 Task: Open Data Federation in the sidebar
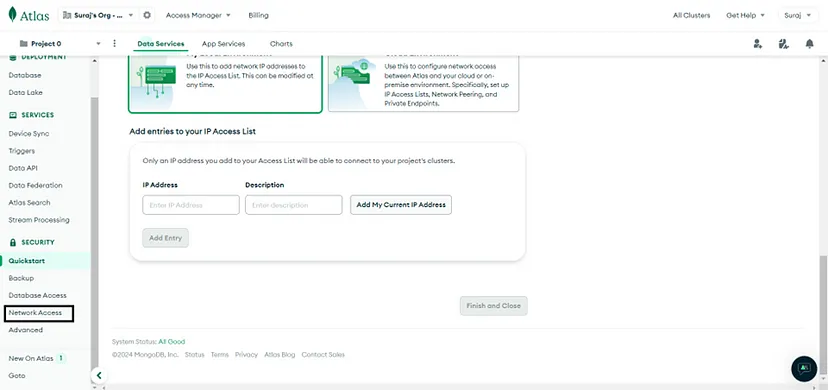point(35,185)
